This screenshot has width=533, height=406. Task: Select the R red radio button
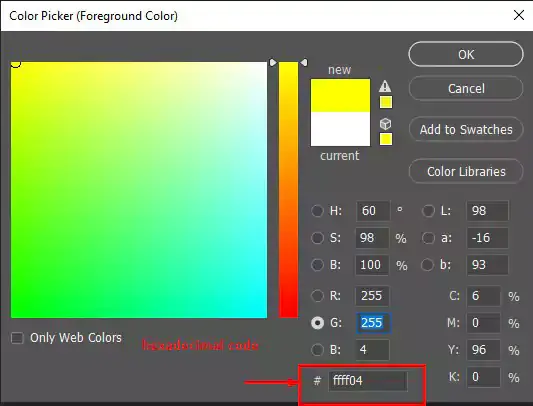point(317,296)
